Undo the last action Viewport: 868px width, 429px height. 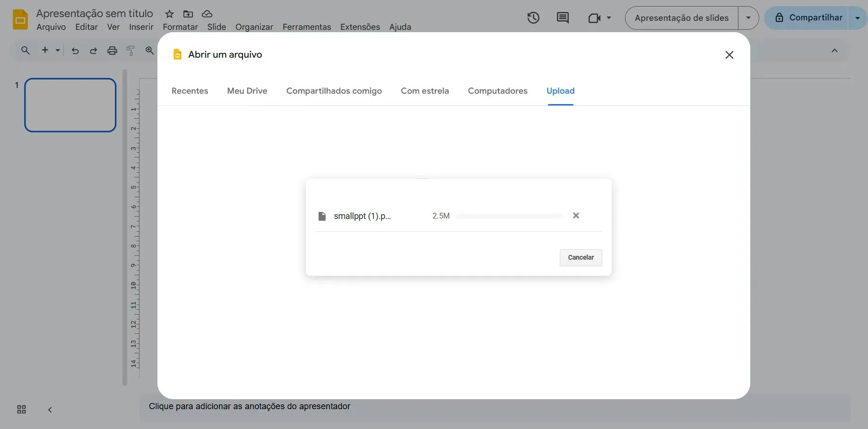coord(74,50)
